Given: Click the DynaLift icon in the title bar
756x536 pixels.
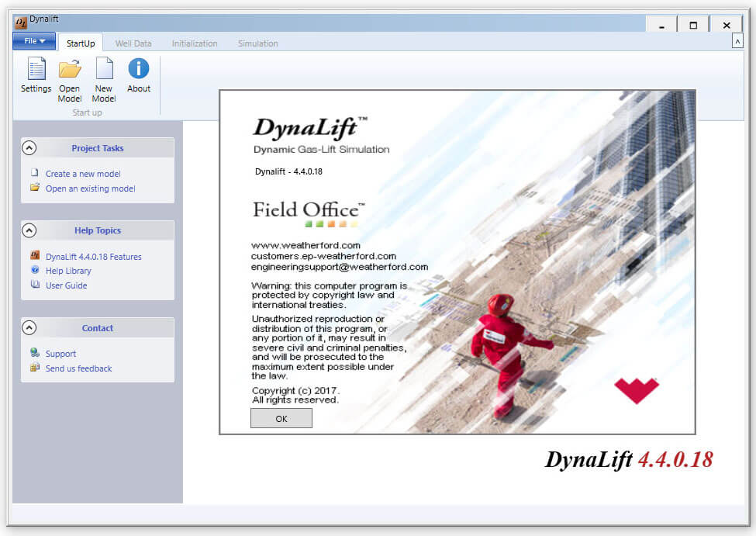Looking at the screenshot, I should [21, 23].
